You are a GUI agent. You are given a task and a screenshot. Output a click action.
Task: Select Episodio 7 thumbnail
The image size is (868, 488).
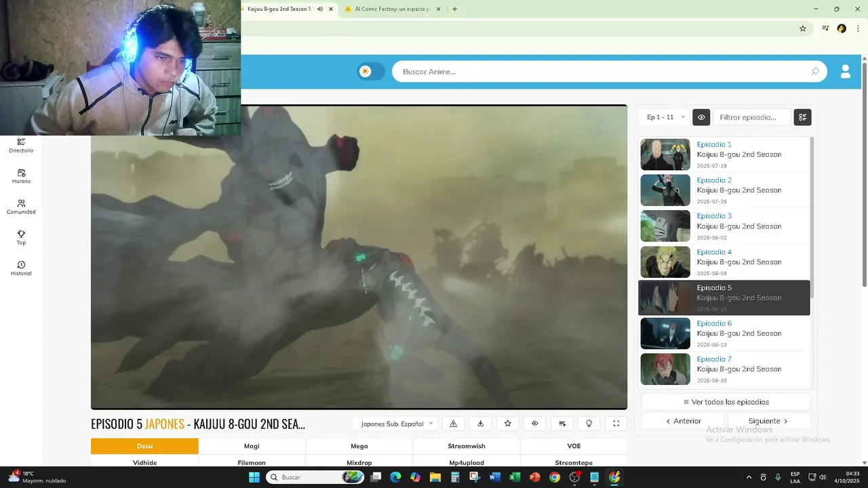tap(665, 369)
